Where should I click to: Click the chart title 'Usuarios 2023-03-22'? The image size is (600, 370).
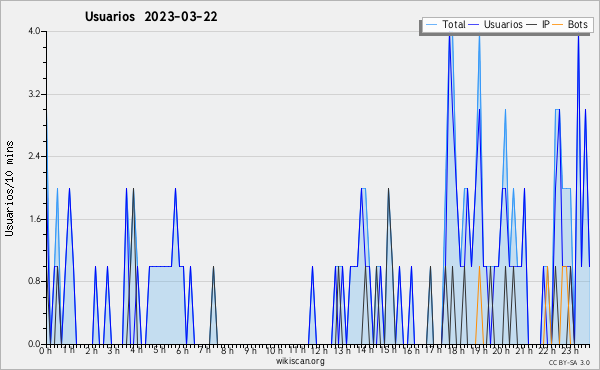[x=151, y=17]
